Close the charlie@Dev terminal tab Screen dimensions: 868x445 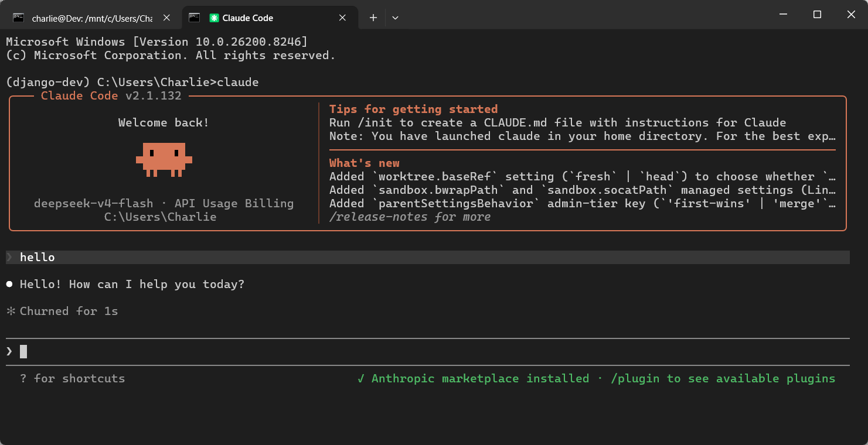[166, 18]
